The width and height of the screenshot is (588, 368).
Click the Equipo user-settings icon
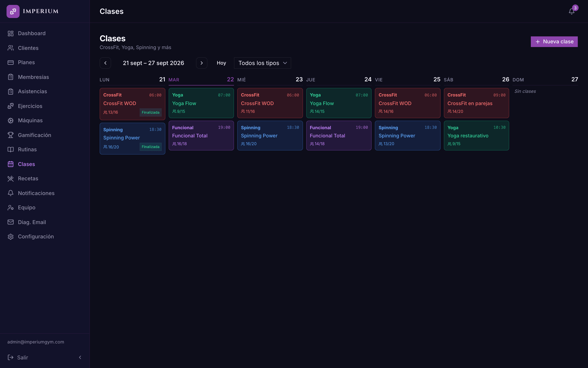click(x=10, y=208)
